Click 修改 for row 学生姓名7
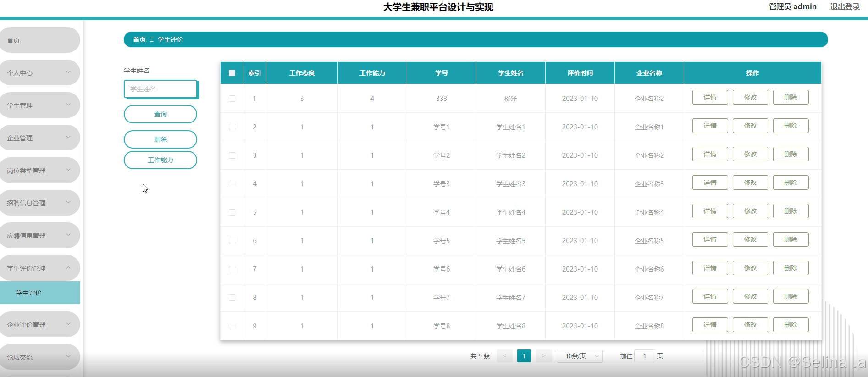868x377 pixels. 750,296
